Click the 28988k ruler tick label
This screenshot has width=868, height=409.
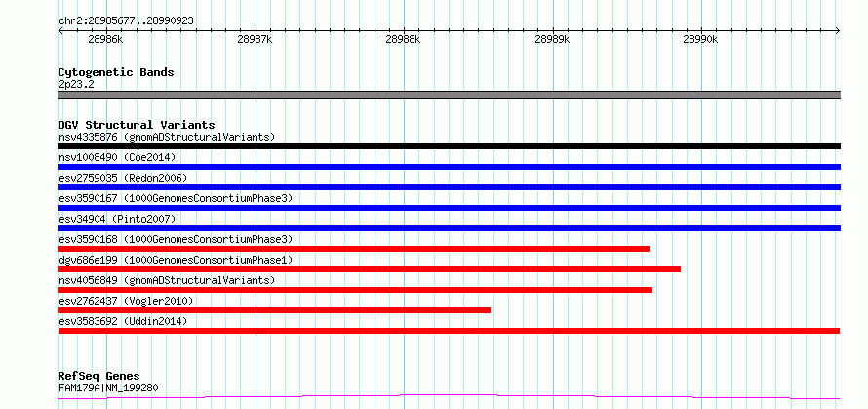coord(403,39)
